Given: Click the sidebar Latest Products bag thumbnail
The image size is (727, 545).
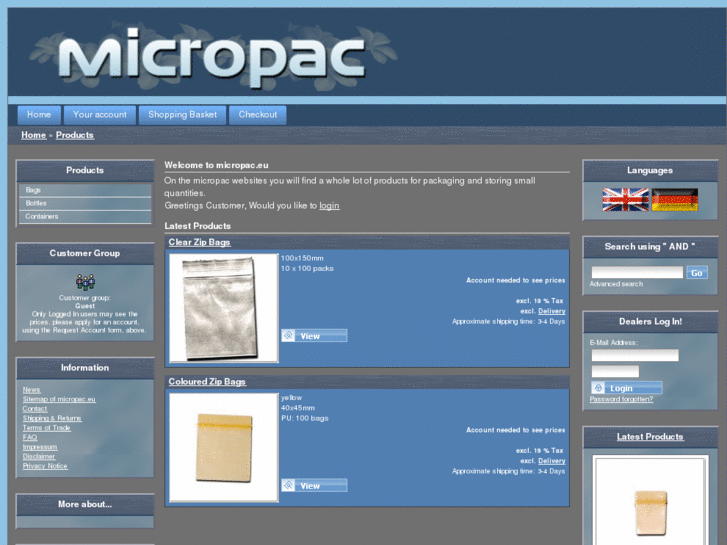Looking at the screenshot, I should coord(650,500).
